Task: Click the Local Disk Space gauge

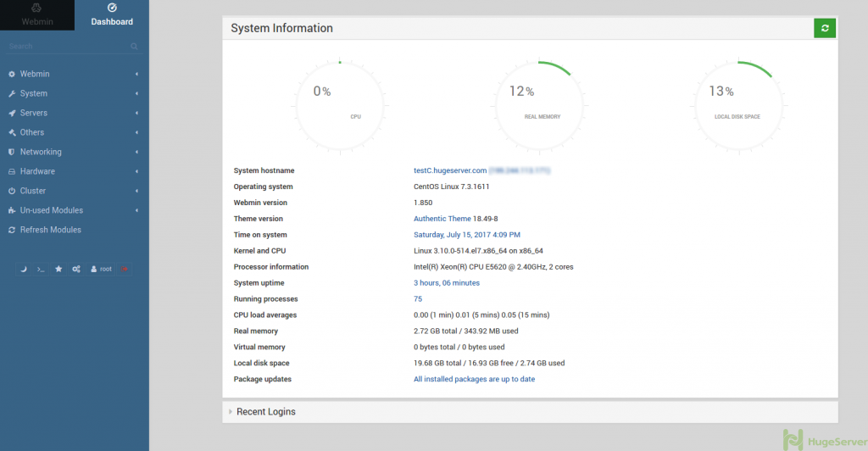Action: tap(738, 105)
